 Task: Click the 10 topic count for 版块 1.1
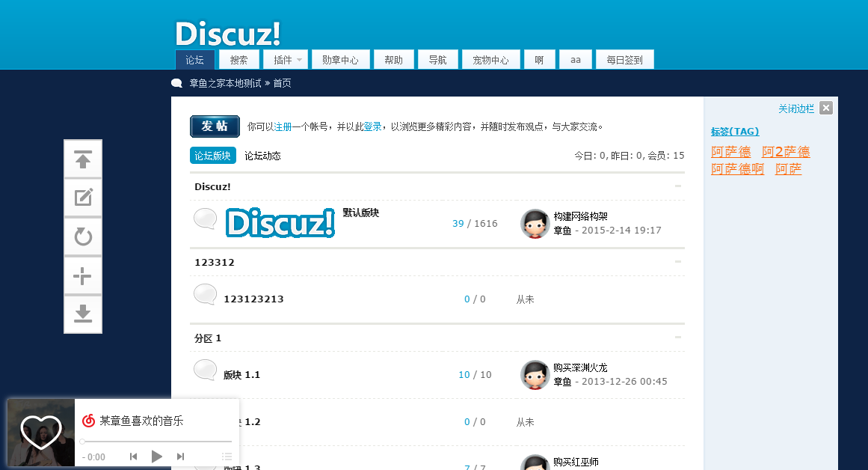point(464,375)
